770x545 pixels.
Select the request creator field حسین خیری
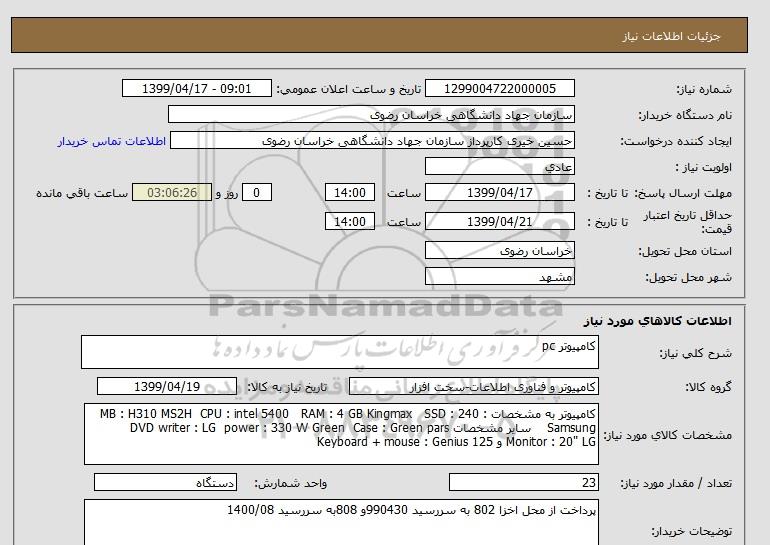372,141
